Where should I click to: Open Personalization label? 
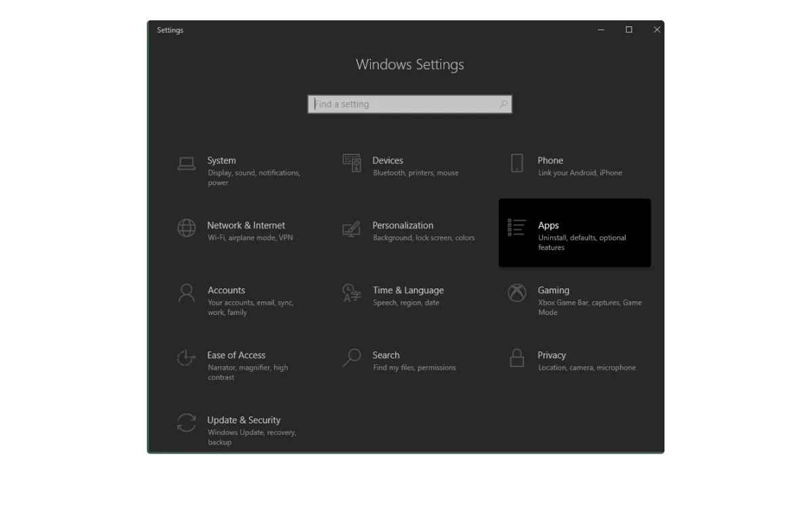(403, 226)
